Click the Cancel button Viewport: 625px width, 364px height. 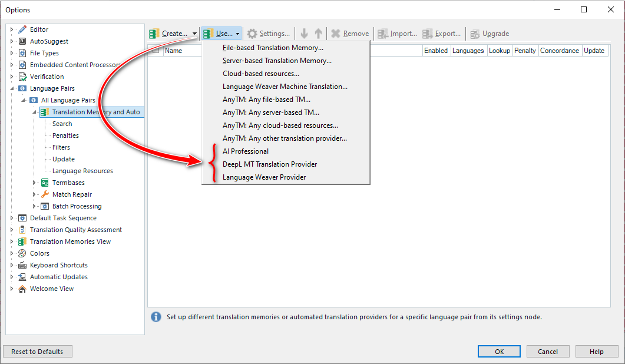[x=548, y=352]
